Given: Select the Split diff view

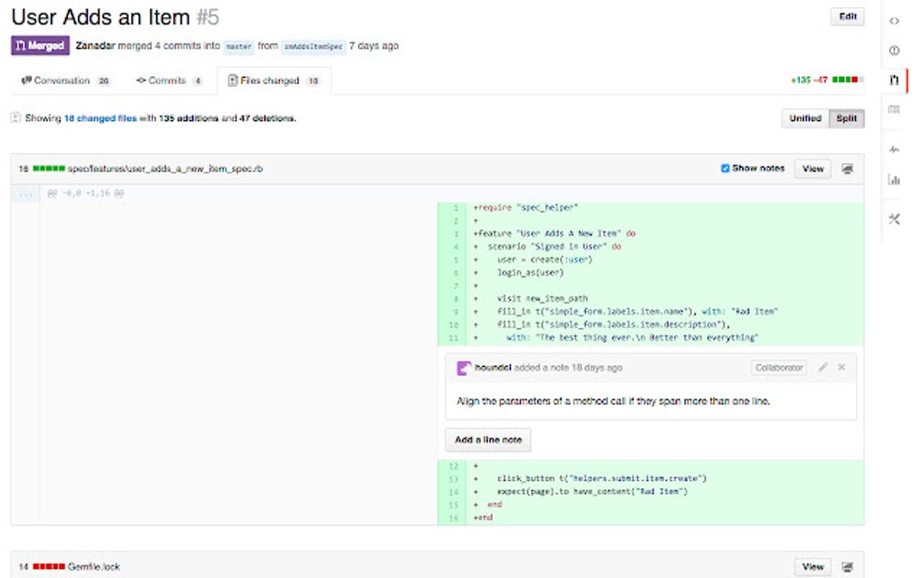Looking at the screenshot, I should [846, 119].
